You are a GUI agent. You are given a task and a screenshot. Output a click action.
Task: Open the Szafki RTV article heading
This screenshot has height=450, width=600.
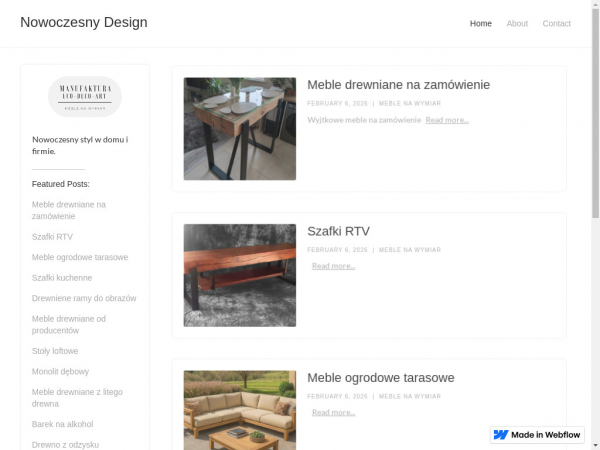(338, 231)
